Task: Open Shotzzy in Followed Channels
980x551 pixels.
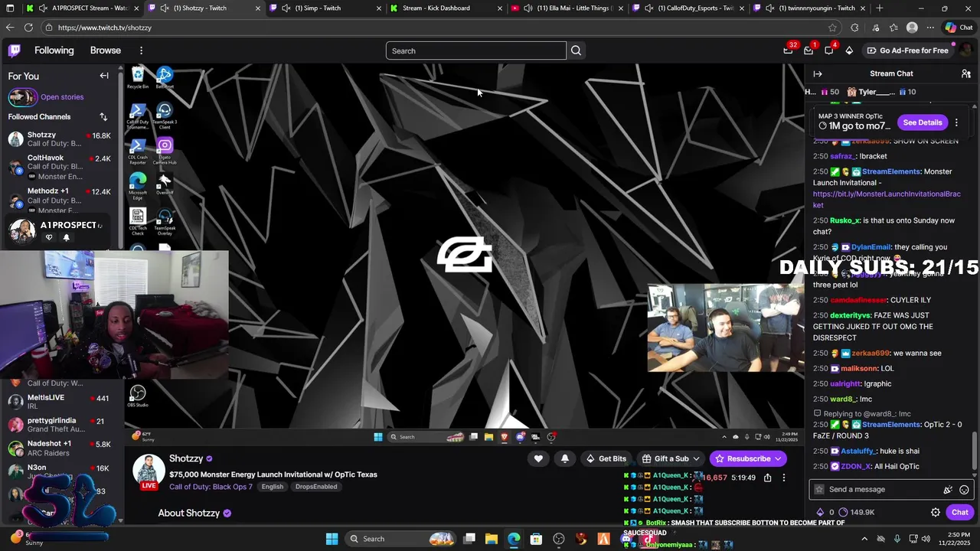Action: [60, 139]
